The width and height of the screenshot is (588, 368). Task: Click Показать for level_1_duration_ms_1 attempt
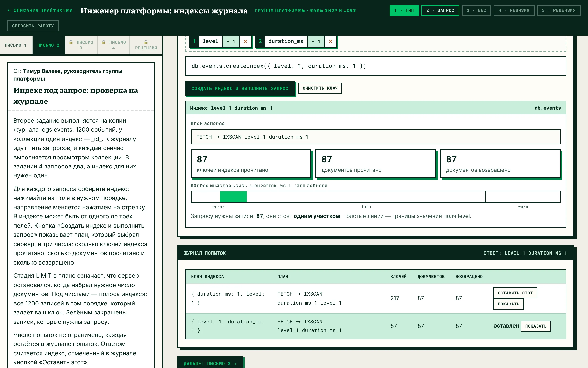[x=536, y=326]
